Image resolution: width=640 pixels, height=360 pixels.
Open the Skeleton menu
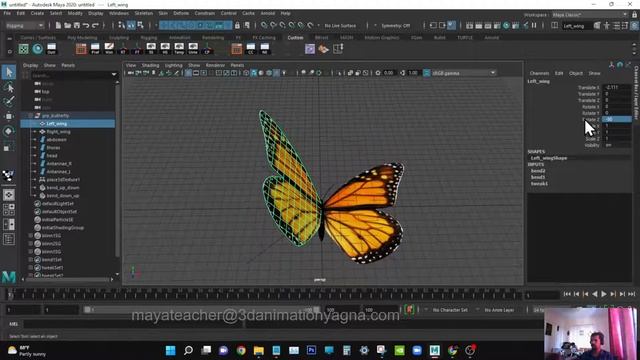pos(144,13)
